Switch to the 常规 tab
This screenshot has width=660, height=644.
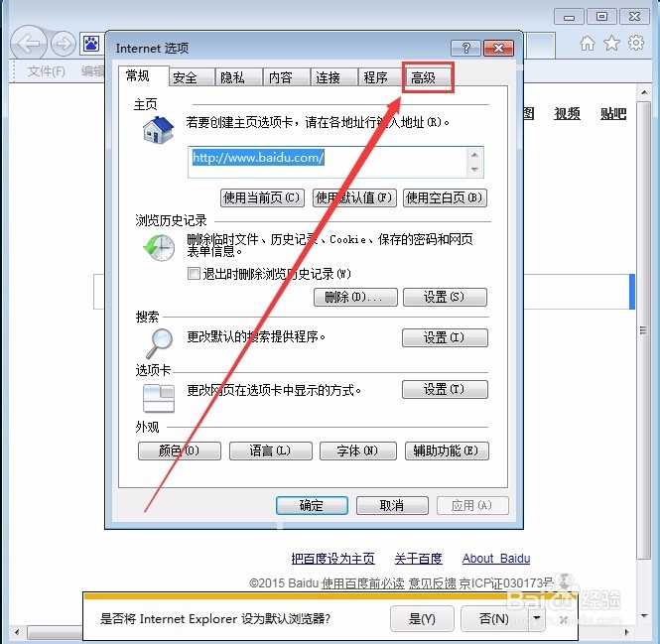tap(143, 75)
